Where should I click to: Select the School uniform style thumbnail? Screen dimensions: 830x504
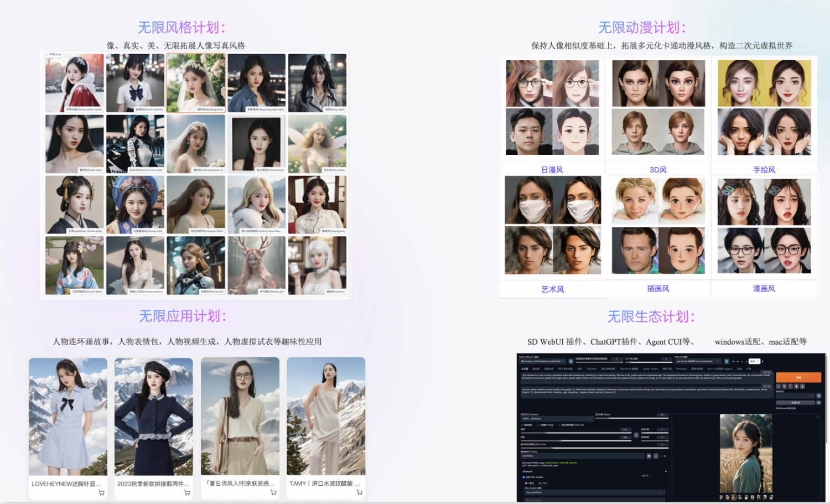coord(136,83)
